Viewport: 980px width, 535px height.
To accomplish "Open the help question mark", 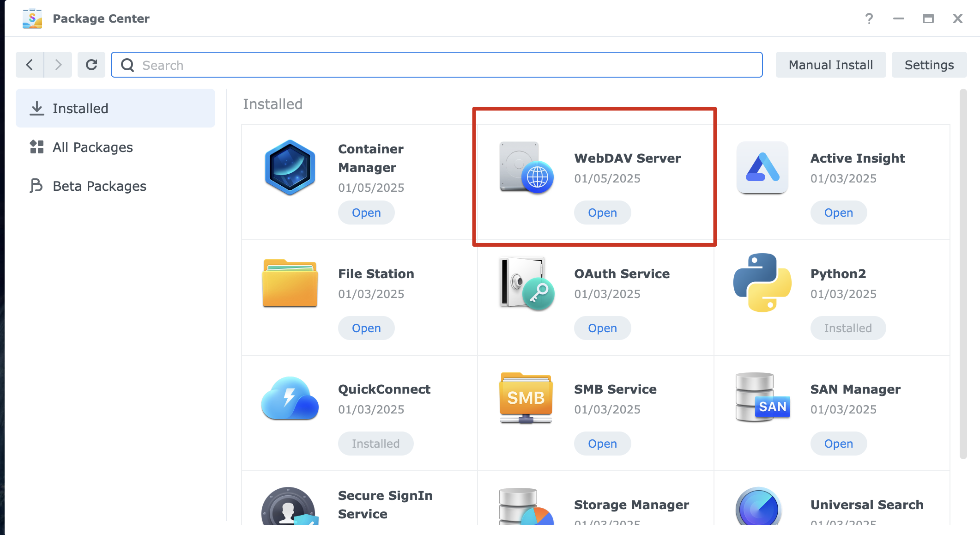I will tap(869, 18).
